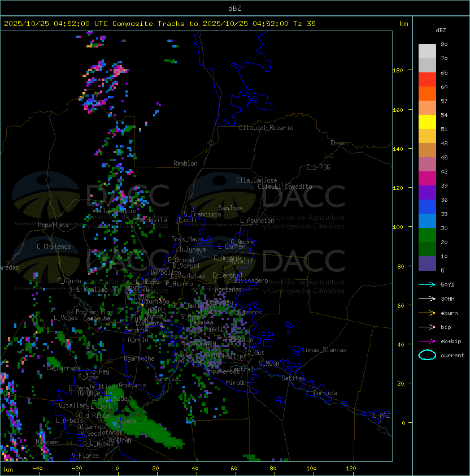Click the 'Tulumaya' map label
The height and width of the screenshot is (476, 470).
click(x=193, y=249)
